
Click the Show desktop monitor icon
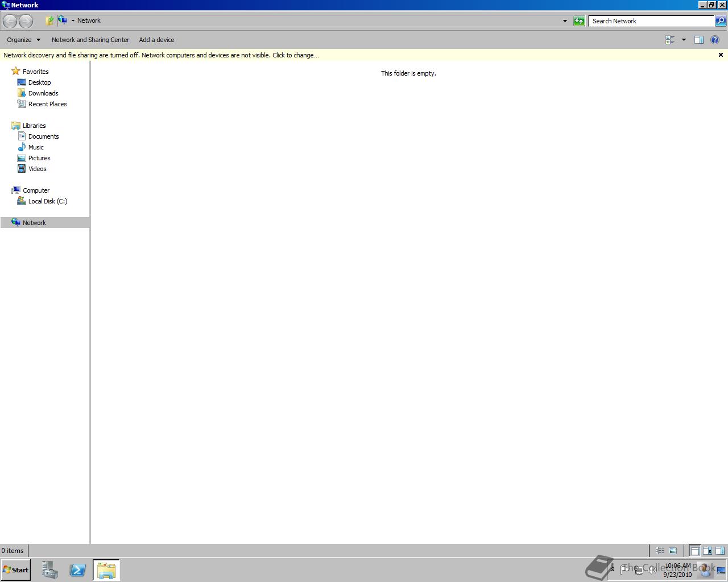pyautogui.click(x=721, y=570)
